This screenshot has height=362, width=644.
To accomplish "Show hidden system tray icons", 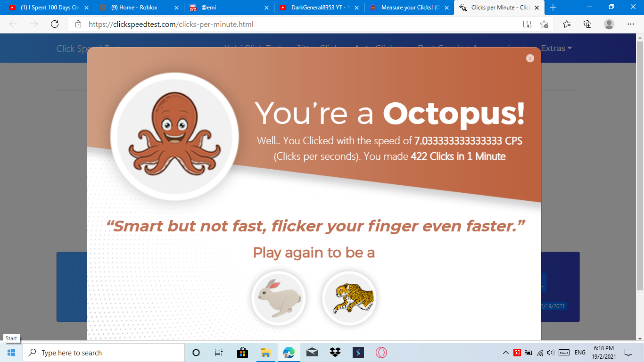I will tap(506, 353).
